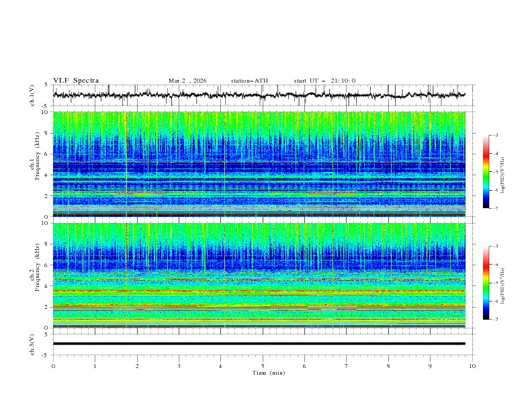532x411 pixels.
Task: Click the upper 'log(PSD)(V²/Hz)' colorbar label
Action: pos(502,175)
